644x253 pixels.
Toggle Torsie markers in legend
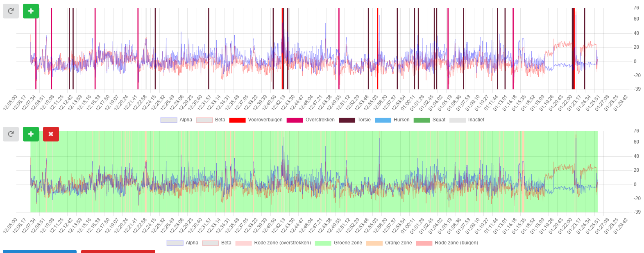coord(355,120)
